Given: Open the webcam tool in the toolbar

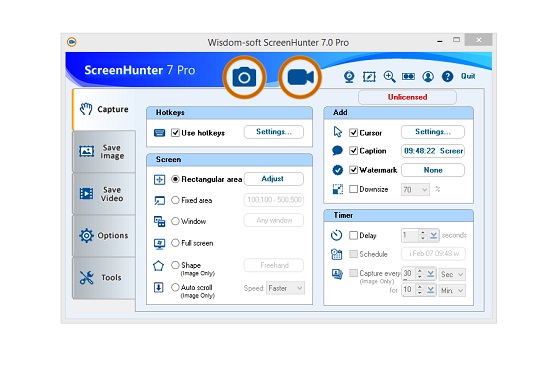Looking at the screenshot, I should [x=349, y=76].
